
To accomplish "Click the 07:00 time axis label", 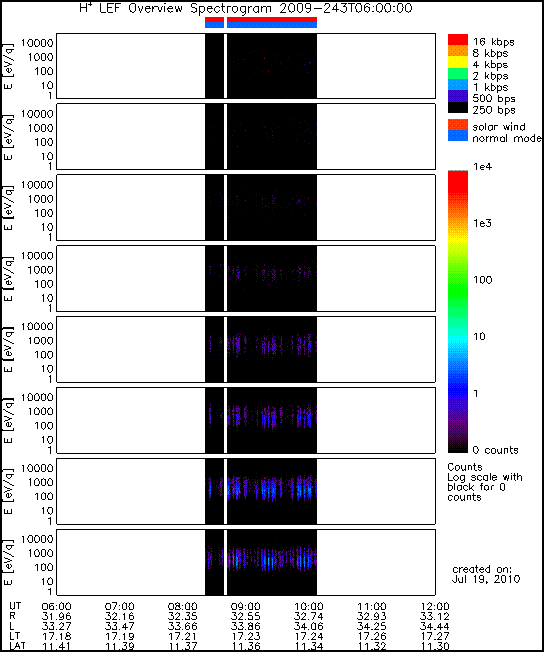I will coord(119,607).
